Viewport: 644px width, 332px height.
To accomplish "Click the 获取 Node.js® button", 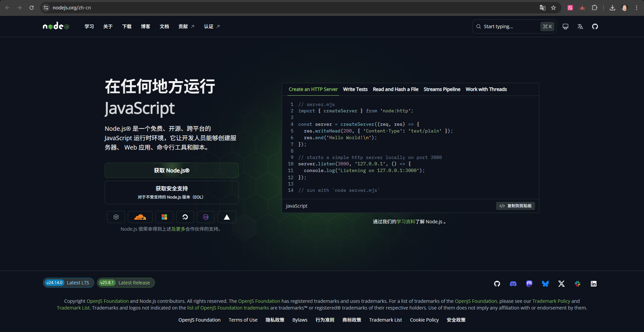I will coord(171,170).
